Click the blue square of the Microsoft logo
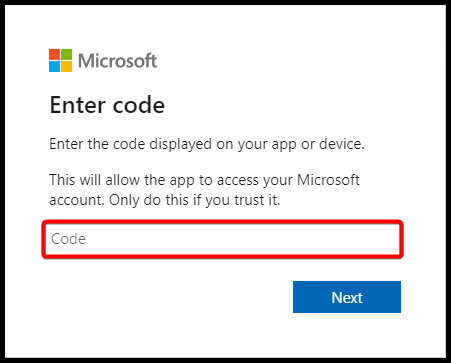Image resolution: width=451 pixels, height=363 pixels. pos(54,66)
